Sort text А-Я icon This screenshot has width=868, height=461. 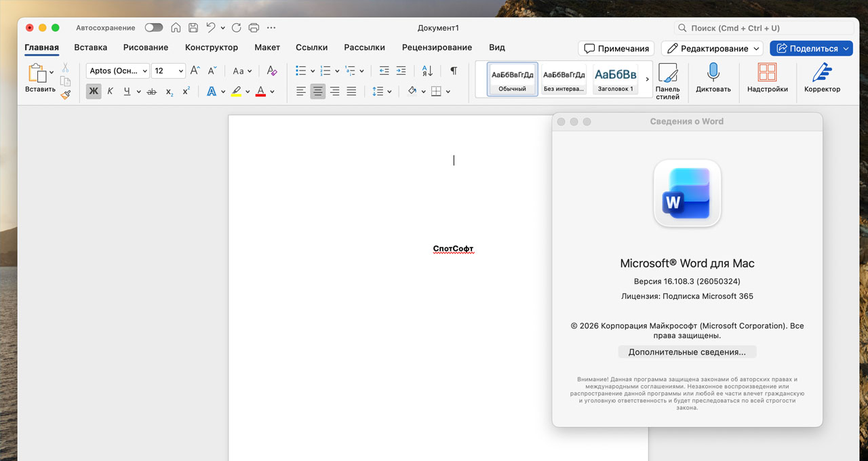pyautogui.click(x=427, y=71)
